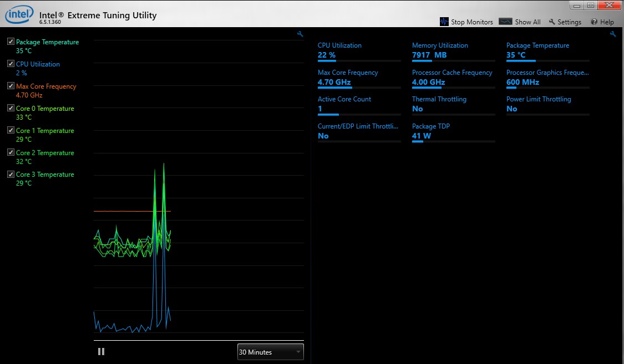Disable Core 3 Temperature graph line
624x364 pixels.
[11, 174]
